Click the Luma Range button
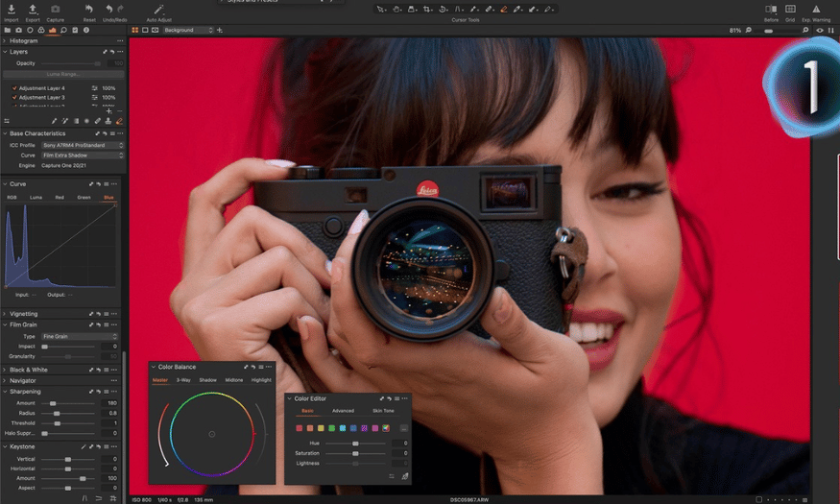Viewport: 840px width, 504px height. [x=63, y=75]
